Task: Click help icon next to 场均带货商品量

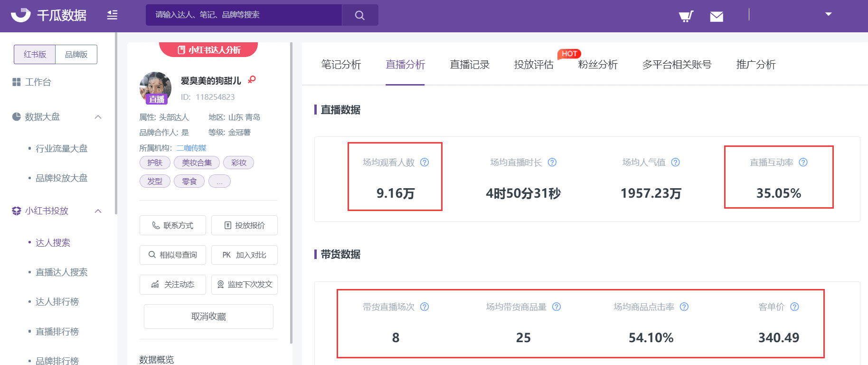Action: coord(557,307)
